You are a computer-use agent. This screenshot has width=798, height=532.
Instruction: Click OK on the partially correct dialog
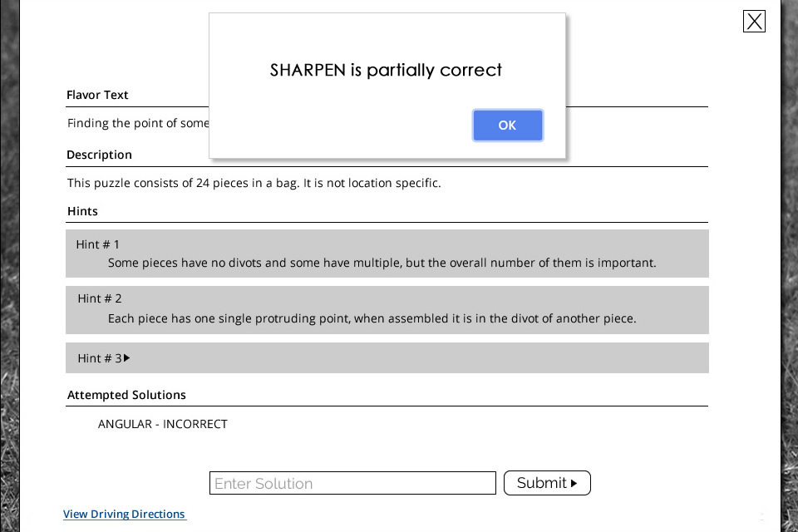coord(507,126)
